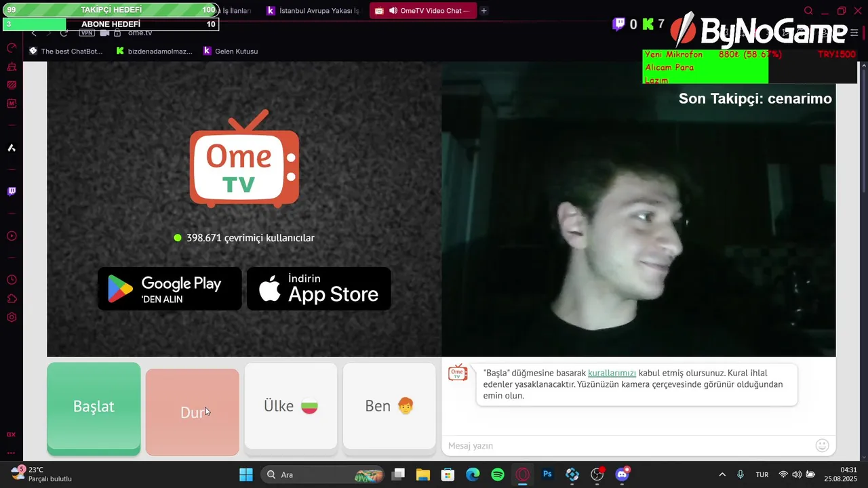868x488 pixels.
Task: Click the taskbar Ara search box
Action: pyautogui.click(x=322, y=474)
